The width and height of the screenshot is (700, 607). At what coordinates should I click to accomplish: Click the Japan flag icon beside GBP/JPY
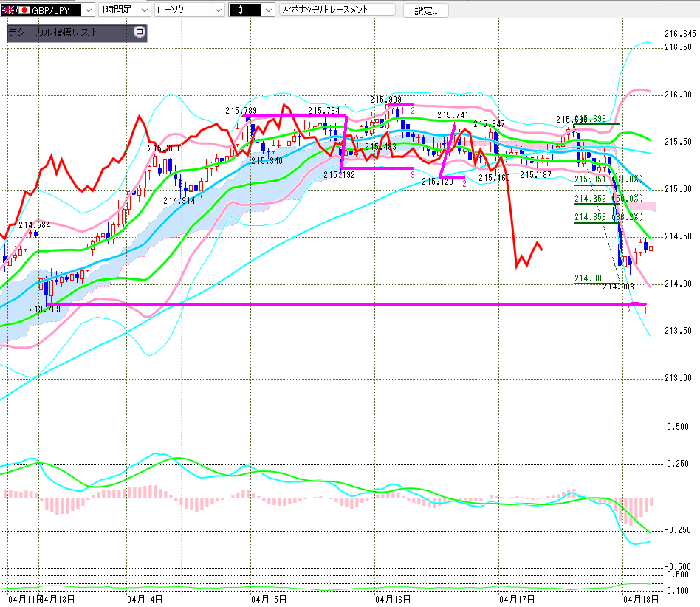pos(24,10)
